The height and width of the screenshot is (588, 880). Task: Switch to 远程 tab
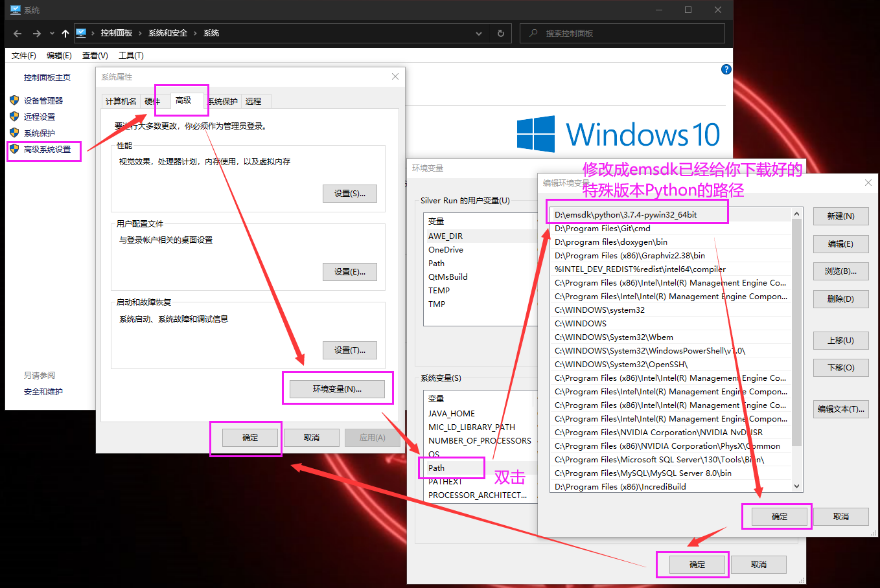[x=253, y=102]
